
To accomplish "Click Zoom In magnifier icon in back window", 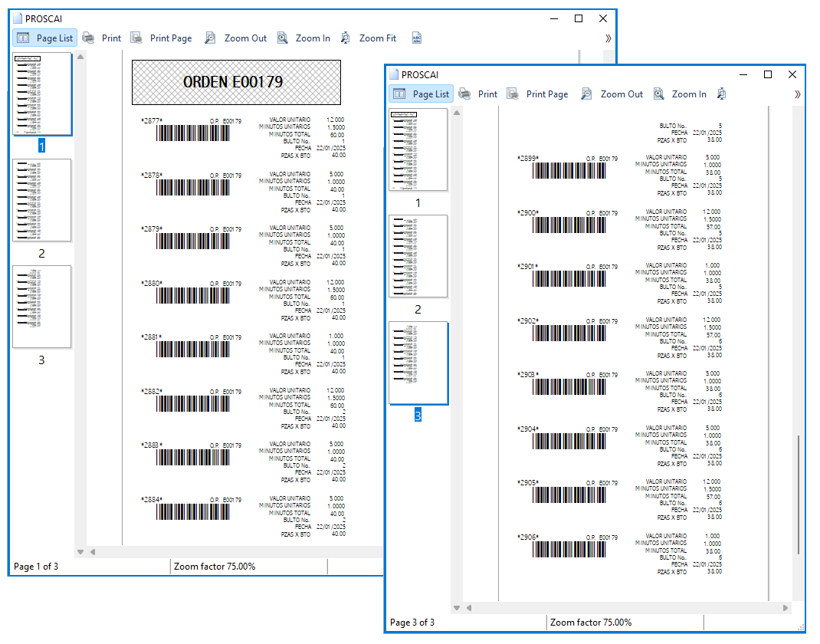I will (282, 38).
